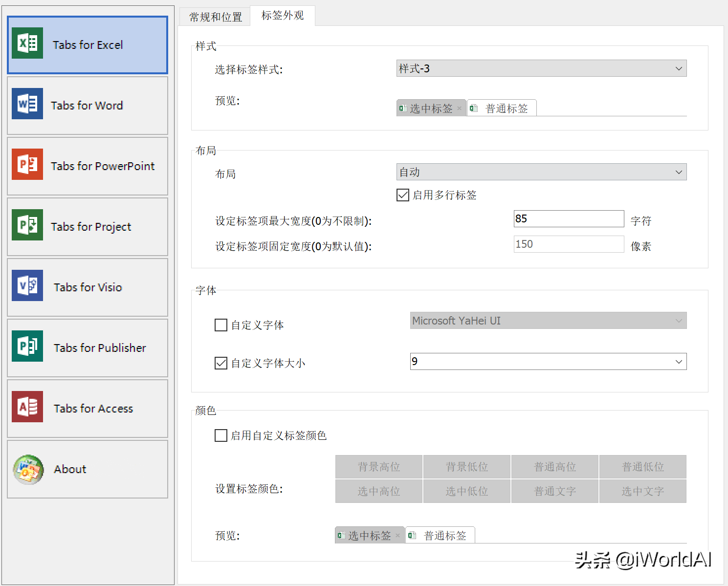Click the Project icon in the sidebar
This screenshot has width=728, height=586.
coord(27,225)
